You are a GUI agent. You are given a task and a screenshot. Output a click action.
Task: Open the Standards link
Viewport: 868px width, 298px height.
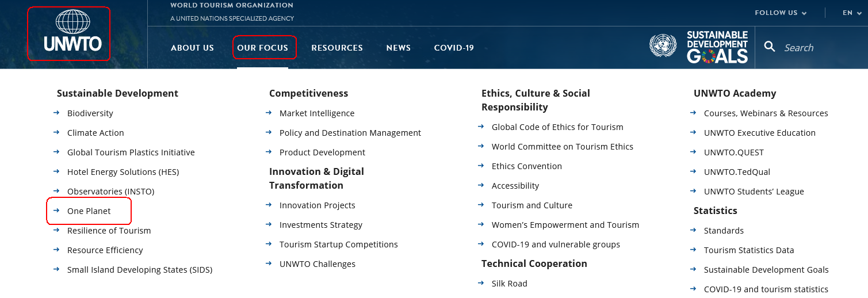724,231
